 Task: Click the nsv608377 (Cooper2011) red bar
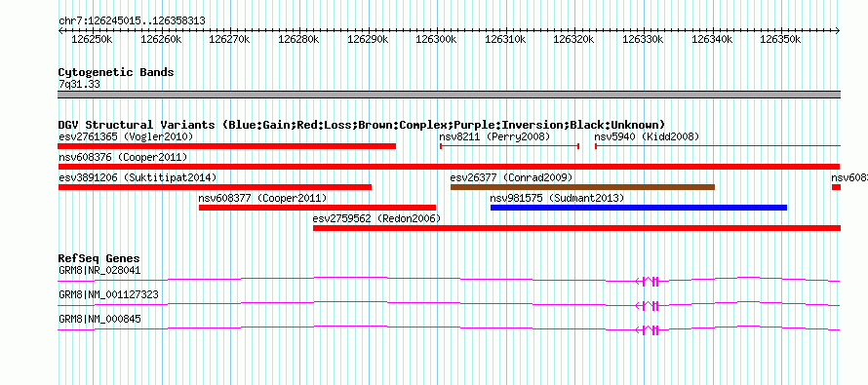pos(317,208)
